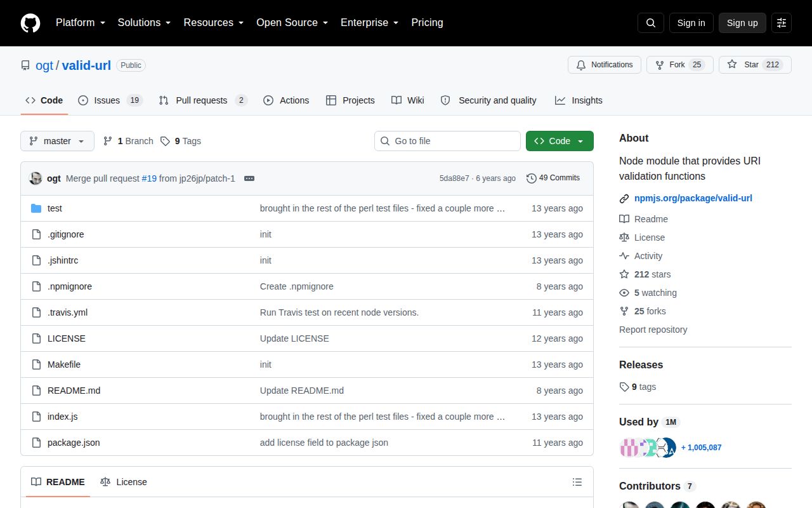The image size is (812, 508).
Task: Click the file icon beside .gitignore
Action: 36,234
